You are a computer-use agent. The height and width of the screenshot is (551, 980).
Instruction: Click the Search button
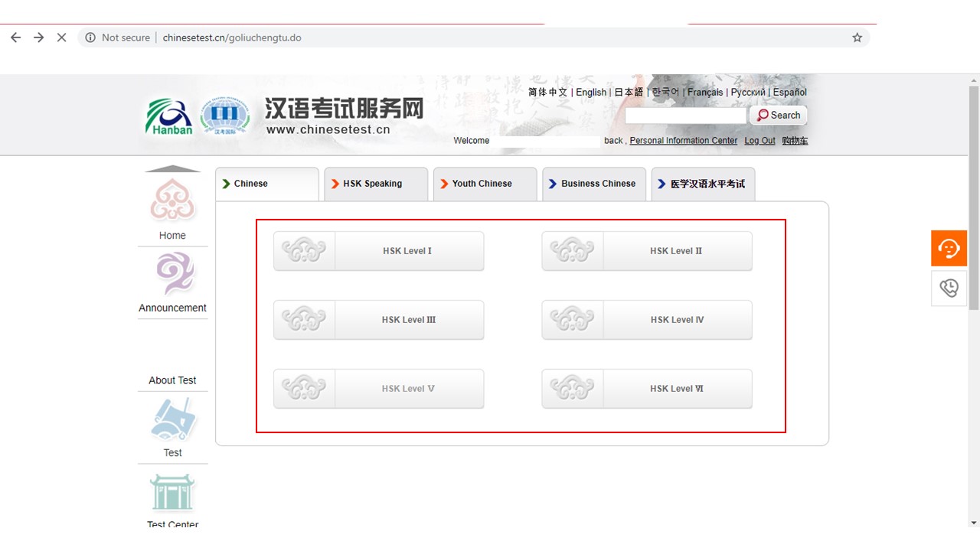pos(779,115)
